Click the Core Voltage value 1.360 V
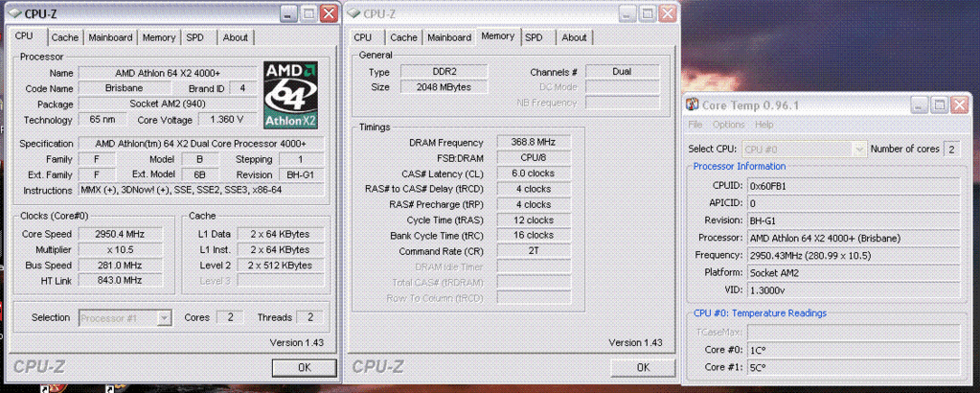The image size is (980, 393). (227, 120)
